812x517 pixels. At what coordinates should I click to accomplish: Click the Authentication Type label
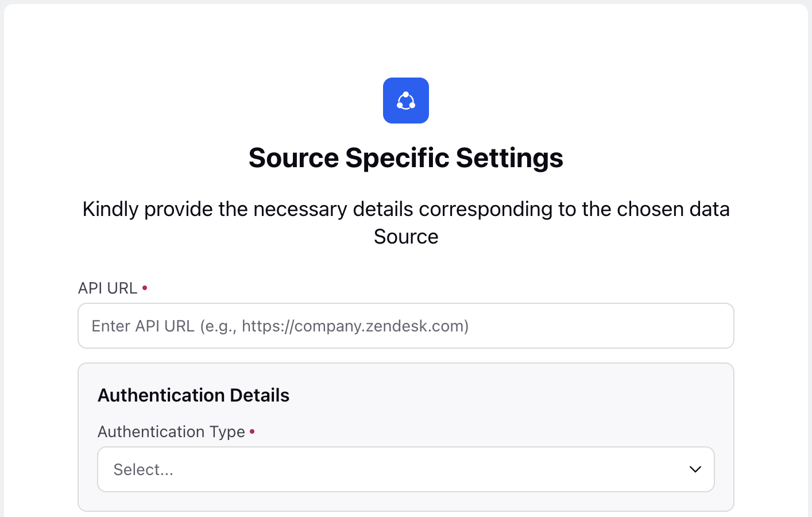[171, 431]
